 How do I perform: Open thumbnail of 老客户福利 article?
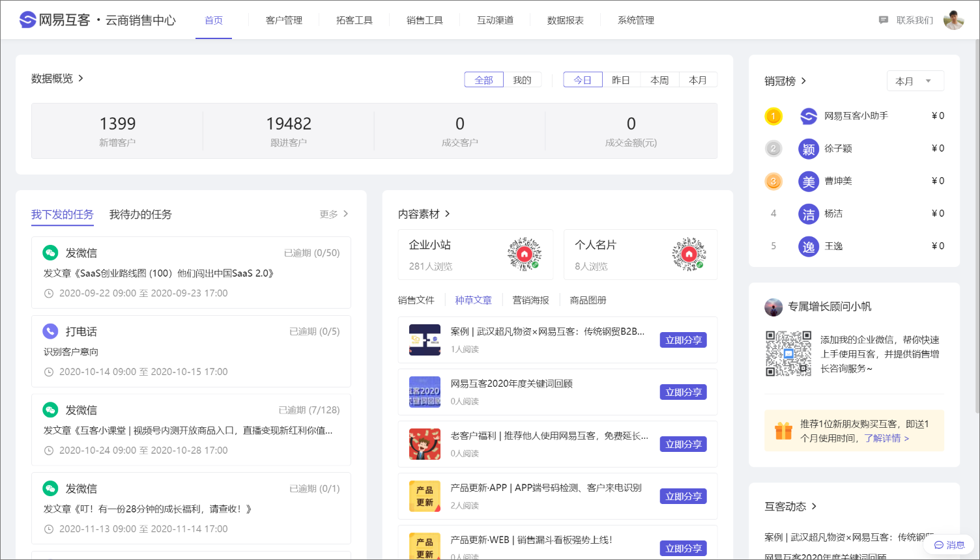(x=425, y=444)
